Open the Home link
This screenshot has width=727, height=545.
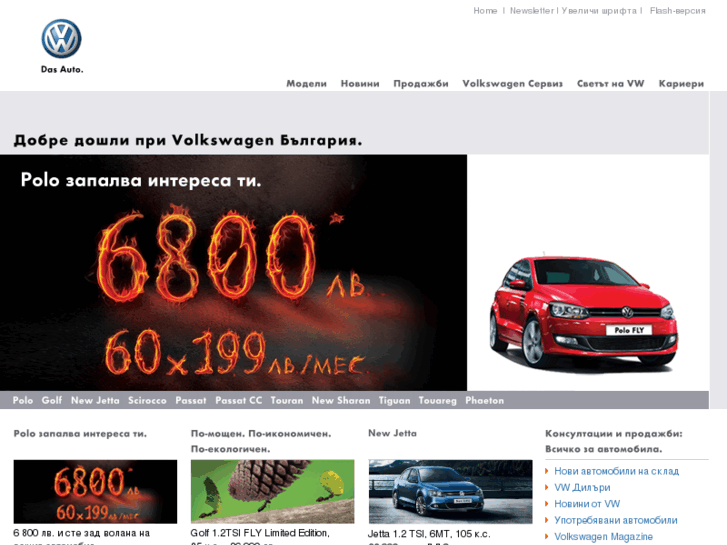(x=485, y=11)
